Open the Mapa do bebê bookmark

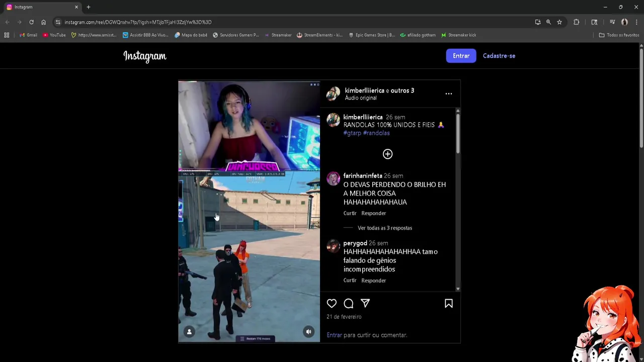pos(191,35)
